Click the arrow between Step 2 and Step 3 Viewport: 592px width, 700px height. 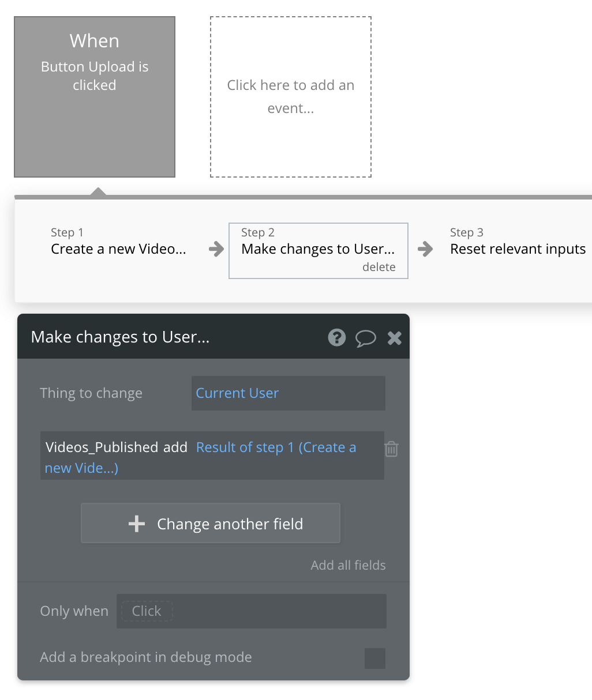(425, 250)
